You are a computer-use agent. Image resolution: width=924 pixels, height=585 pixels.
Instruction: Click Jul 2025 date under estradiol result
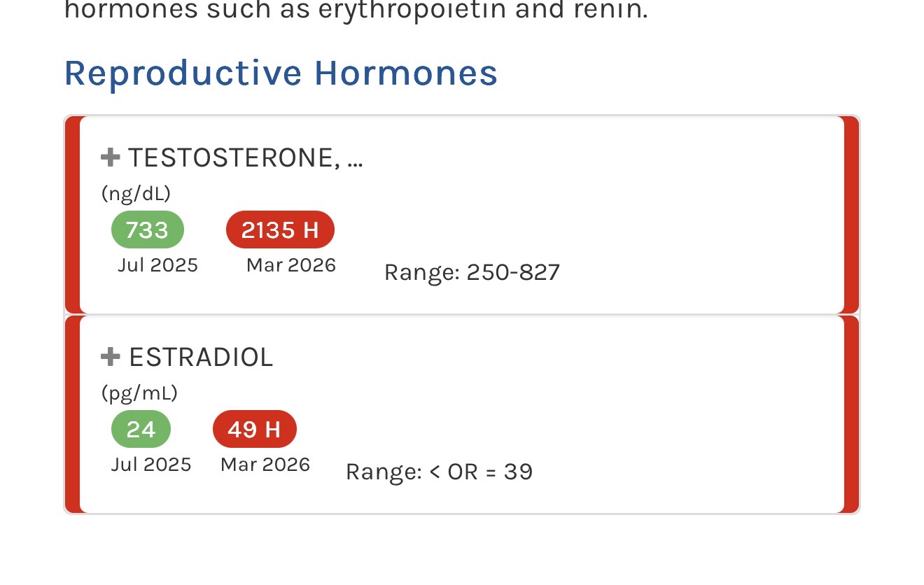[151, 465]
